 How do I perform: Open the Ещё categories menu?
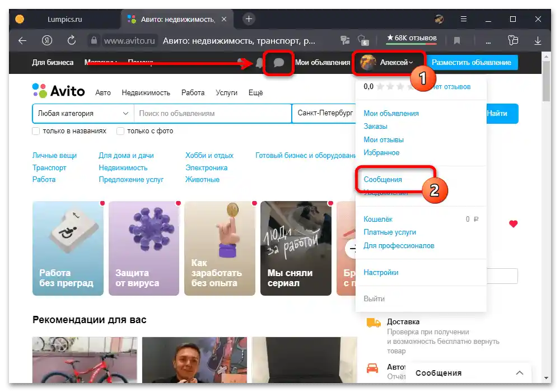pos(256,93)
